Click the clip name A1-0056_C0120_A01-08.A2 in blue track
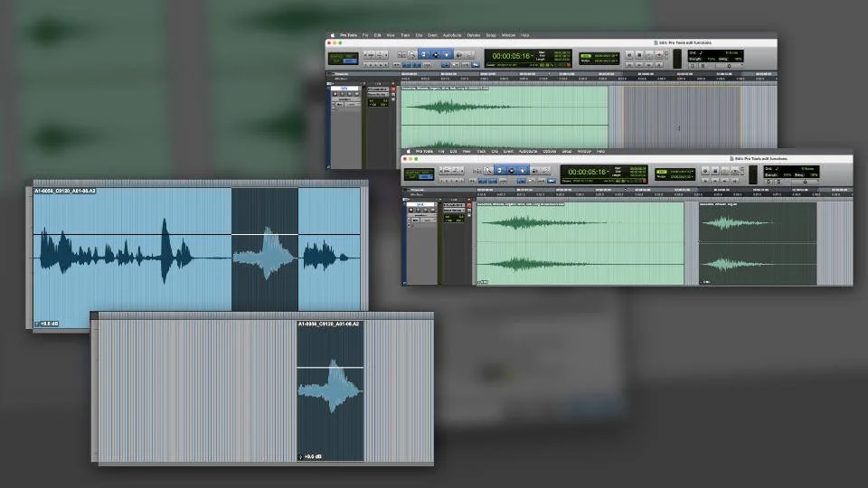Viewport: 868px width, 488px height. coord(65,191)
